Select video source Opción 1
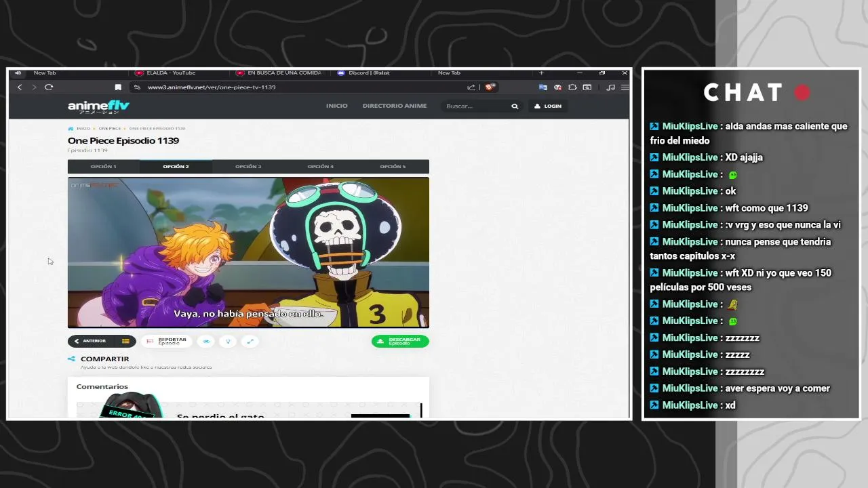Screen dimensions: 868x488 [x=104, y=167]
